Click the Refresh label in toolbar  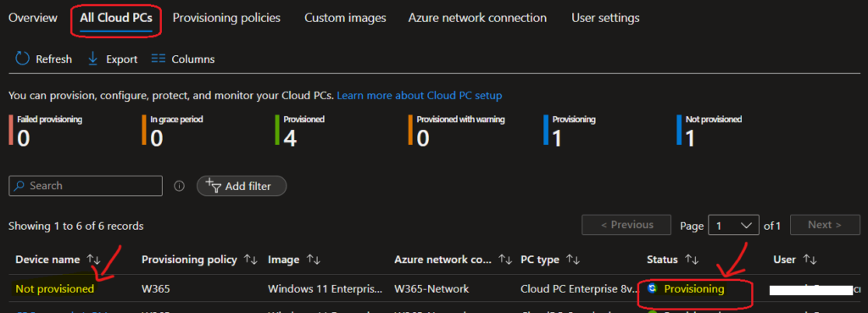[x=53, y=59]
